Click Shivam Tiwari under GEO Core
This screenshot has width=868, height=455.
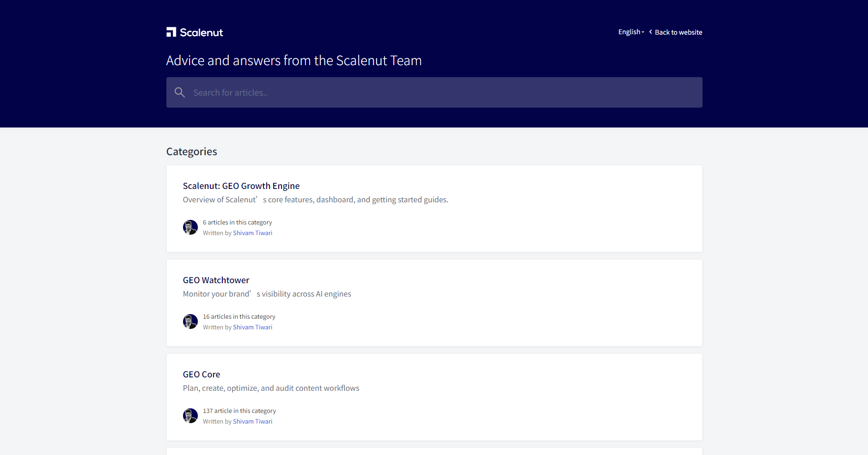click(252, 422)
